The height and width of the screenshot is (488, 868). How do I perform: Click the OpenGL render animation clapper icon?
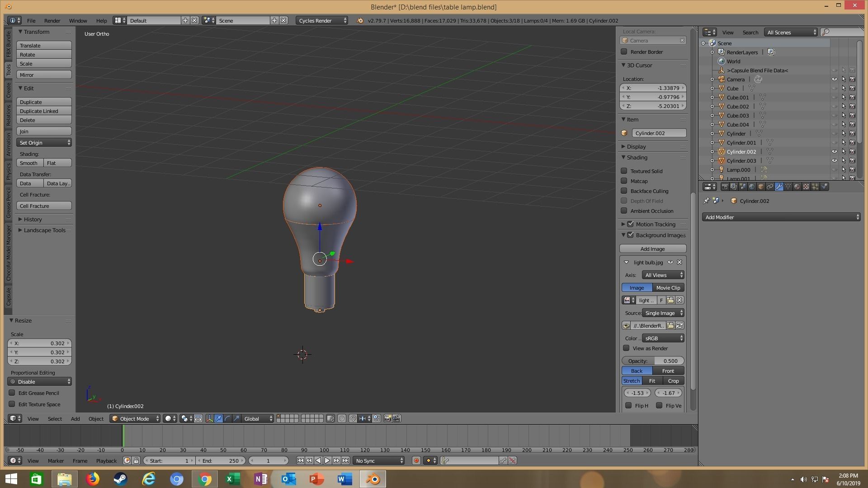pos(396,419)
